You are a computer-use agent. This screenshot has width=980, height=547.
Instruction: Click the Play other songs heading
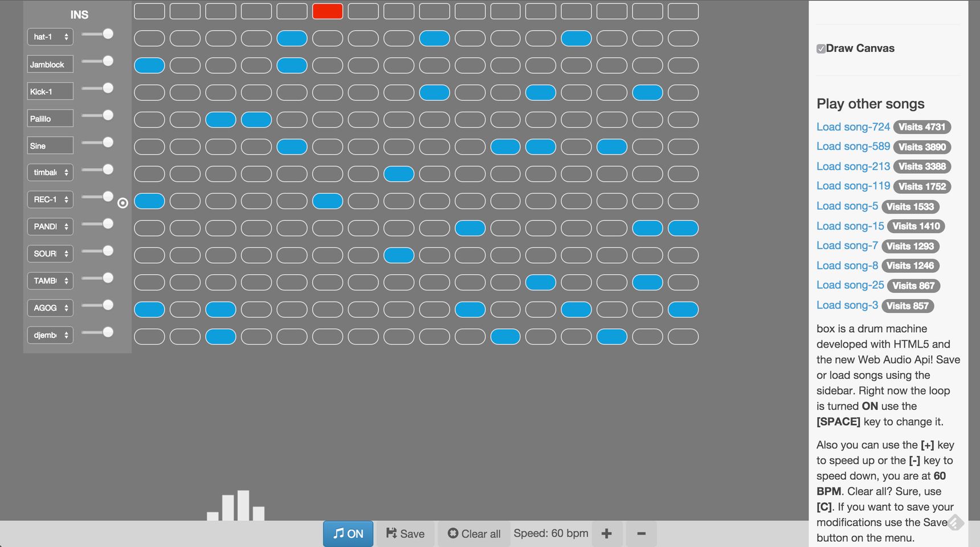click(870, 104)
